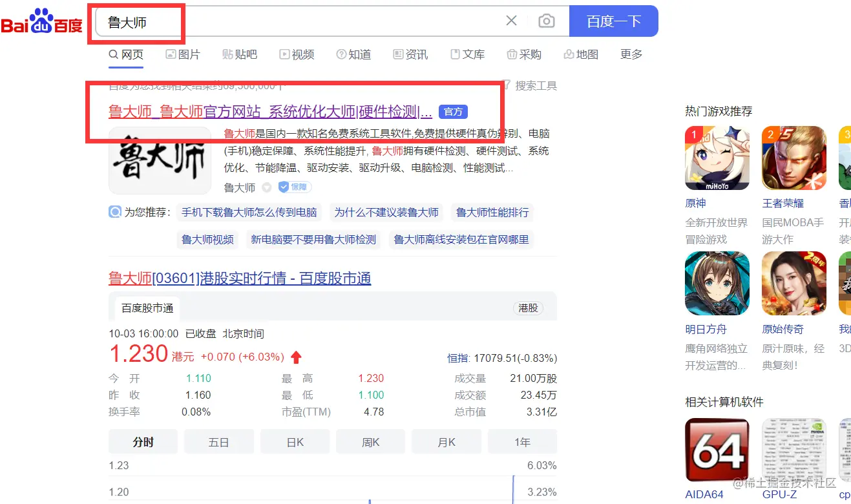Click the 原始传奇 game icon
This screenshot has width=851, height=504.
point(794,284)
